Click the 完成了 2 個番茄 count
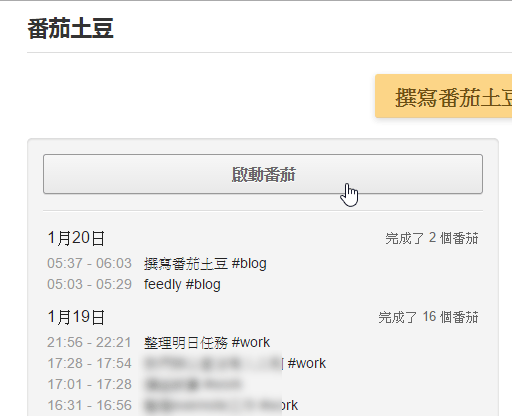Screen dimensions: 512x416 pyautogui.click(x=432, y=238)
